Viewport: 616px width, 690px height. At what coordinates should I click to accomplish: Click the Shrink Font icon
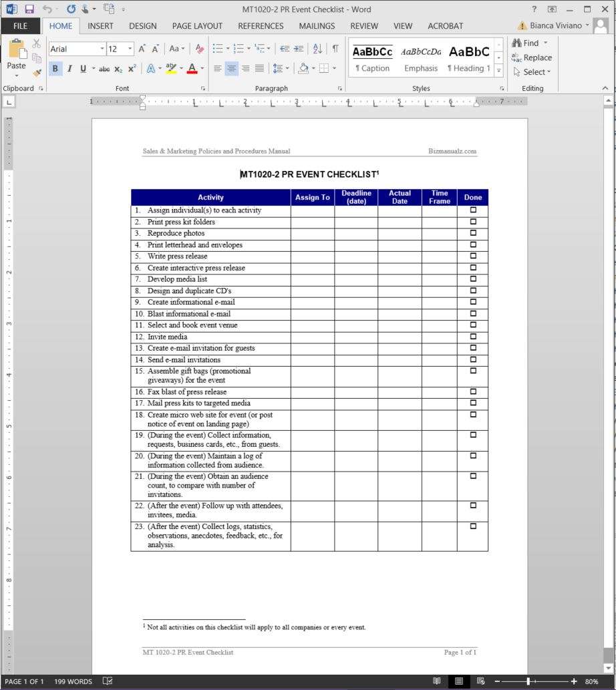point(155,49)
